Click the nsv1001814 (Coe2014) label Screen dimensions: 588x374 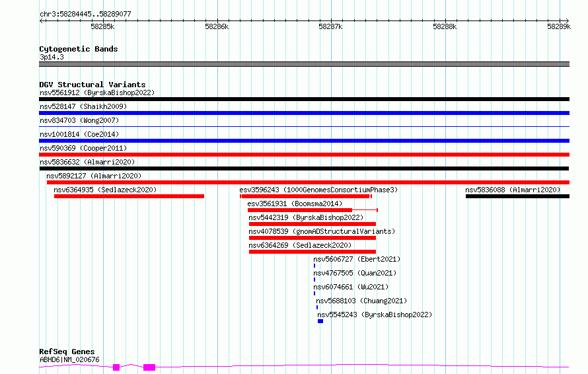(79, 134)
